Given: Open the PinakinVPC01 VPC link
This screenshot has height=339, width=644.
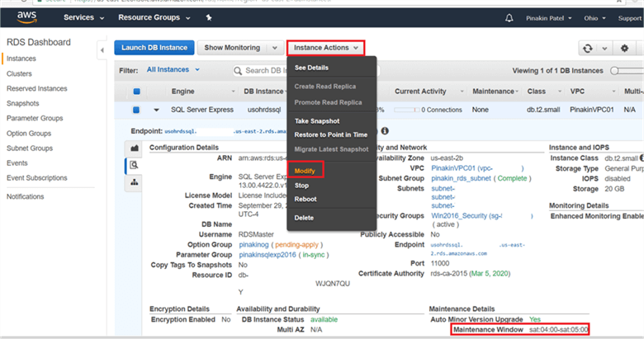Looking at the screenshot, I should (453, 168).
